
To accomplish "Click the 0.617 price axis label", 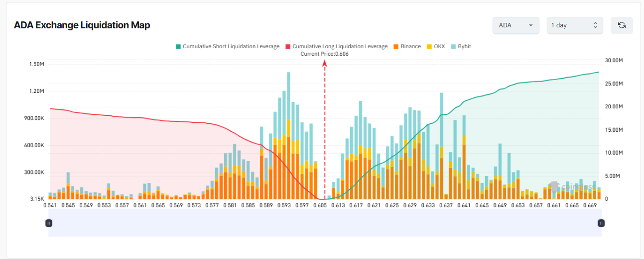I will click(356, 205).
